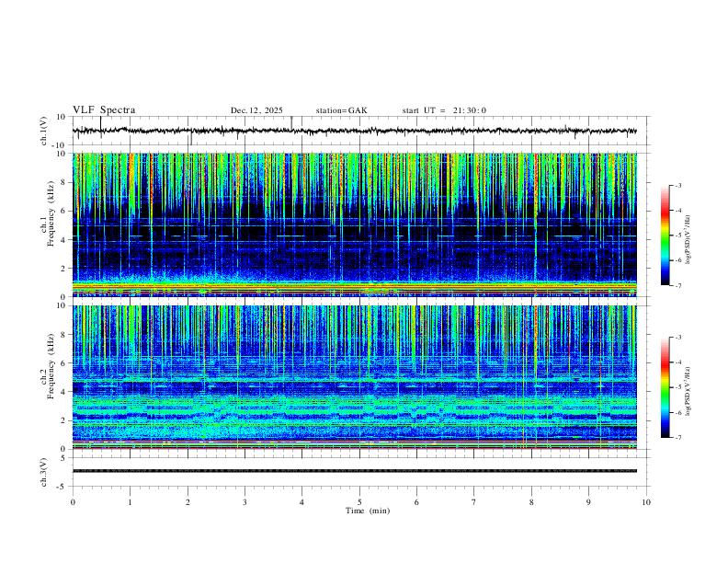Click the "ch.1(V)" waveform axis label
Image resolution: width=728 pixels, height=563 pixels.
(x=44, y=131)
